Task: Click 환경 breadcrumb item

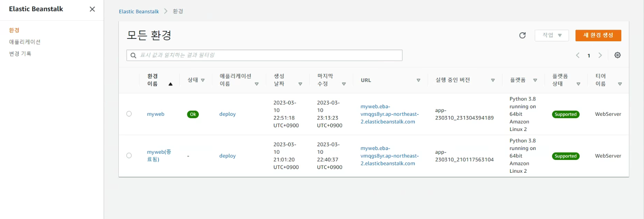Action: [178, 11]
